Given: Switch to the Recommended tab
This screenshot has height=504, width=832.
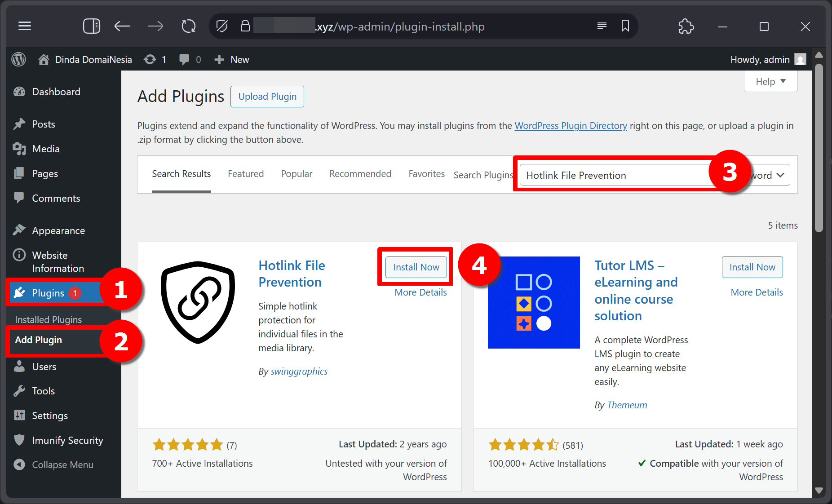Looking at the screenshot, I should tap(360, 174).
